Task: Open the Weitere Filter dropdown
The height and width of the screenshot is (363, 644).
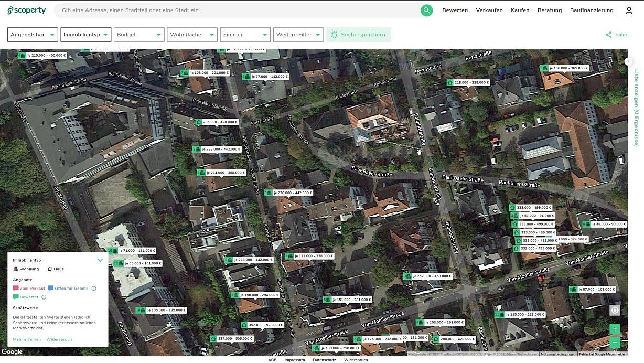Action: 298,35
